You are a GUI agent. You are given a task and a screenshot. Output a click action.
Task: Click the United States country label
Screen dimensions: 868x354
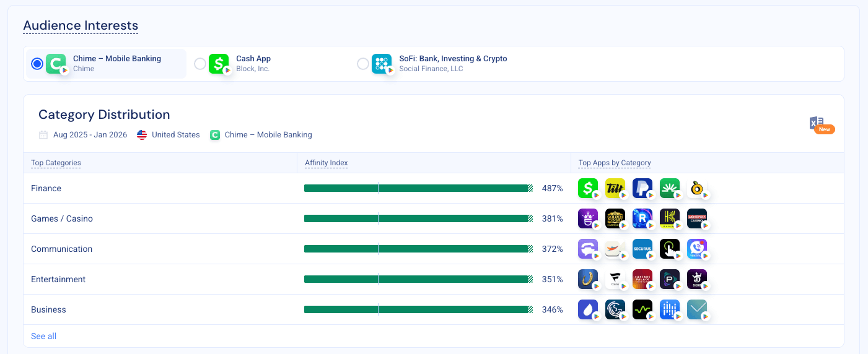pyautogui.click(x=176, y=134)
